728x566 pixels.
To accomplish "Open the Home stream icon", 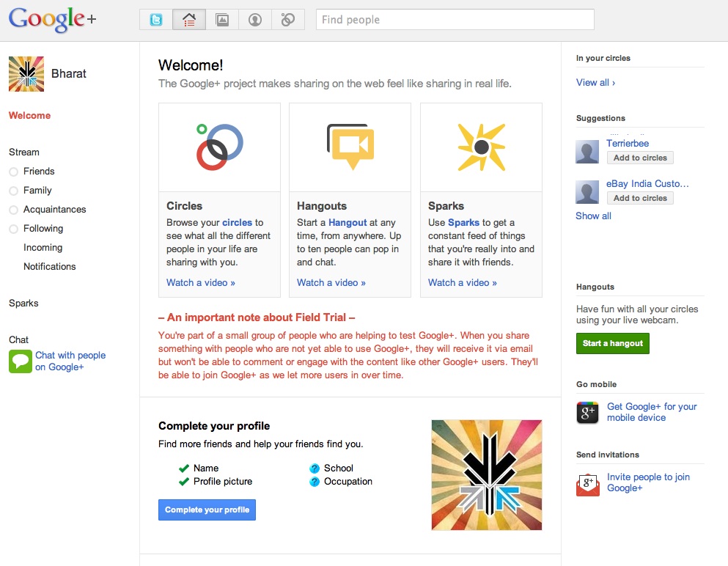I will pyautogui.click(x=189, y=20).
